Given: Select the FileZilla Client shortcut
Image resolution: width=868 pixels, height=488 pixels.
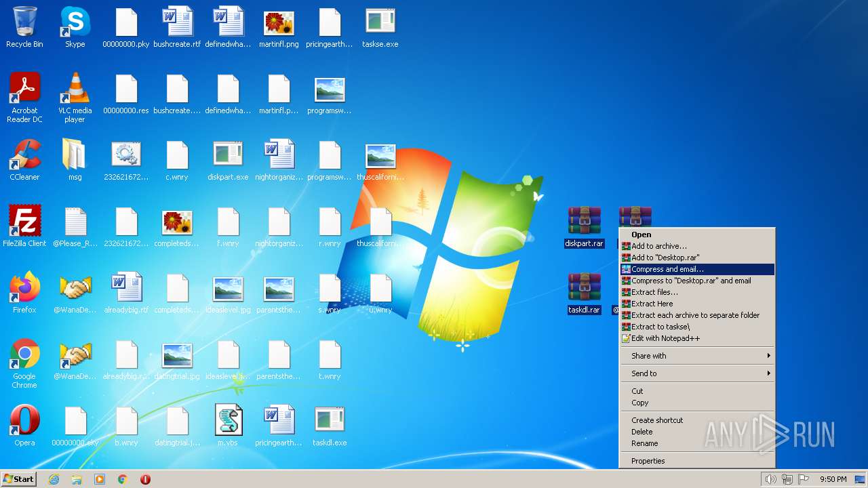Looking at the screenshot, I should pos(24,226).
